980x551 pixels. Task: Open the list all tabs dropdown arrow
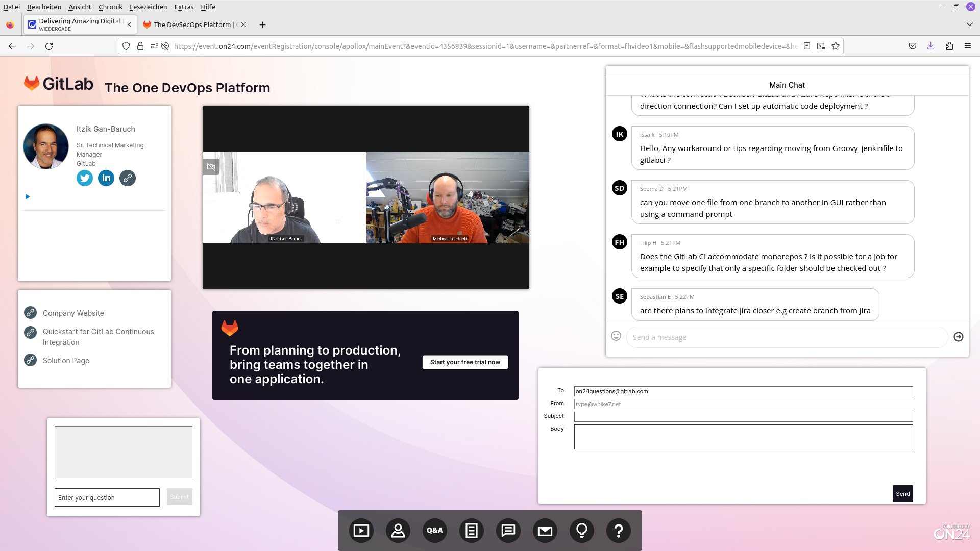[x=969, y=24]
